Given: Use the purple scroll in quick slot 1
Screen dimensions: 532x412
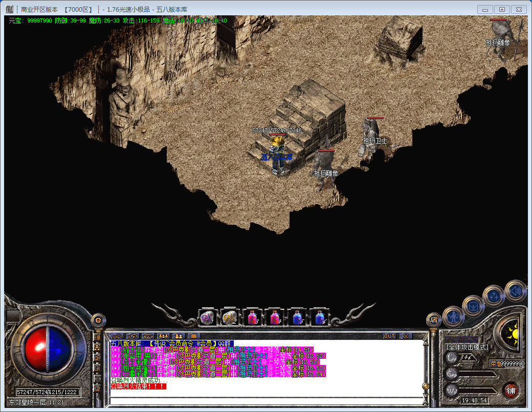Looking at the screenshot, I should click(207, 318).
